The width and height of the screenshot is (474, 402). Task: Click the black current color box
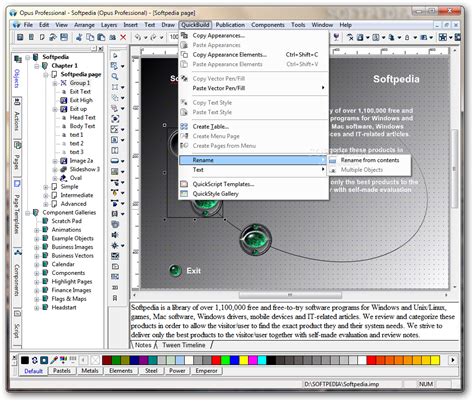pyautogui.click(x=25, y=360)
